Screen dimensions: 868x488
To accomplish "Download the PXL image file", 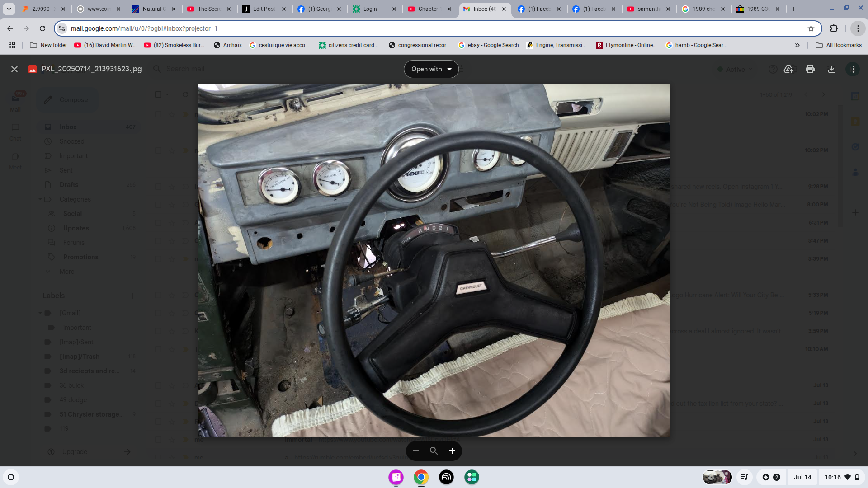I will (831, 69).
